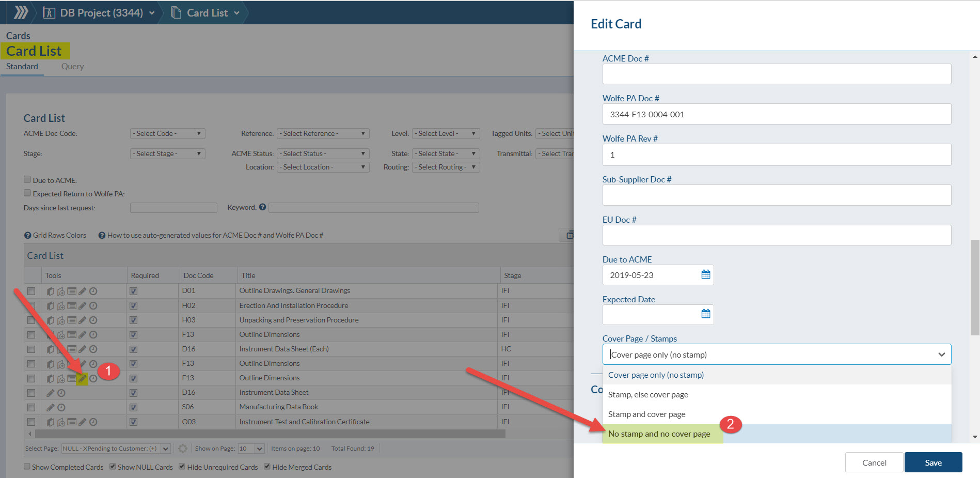980x478 pixels.
Task: Click add-document icon in H03 row
Action: (61, 320)
